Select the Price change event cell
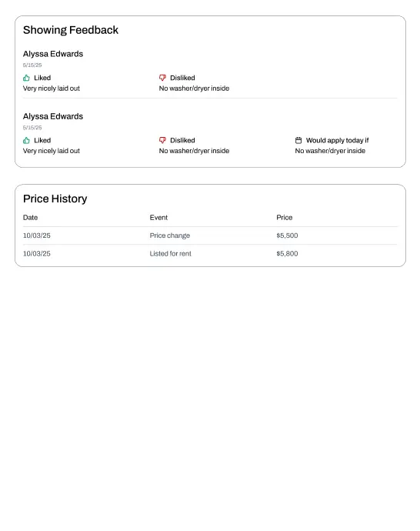Screen dimensions: 420x531 pos(170,235)
